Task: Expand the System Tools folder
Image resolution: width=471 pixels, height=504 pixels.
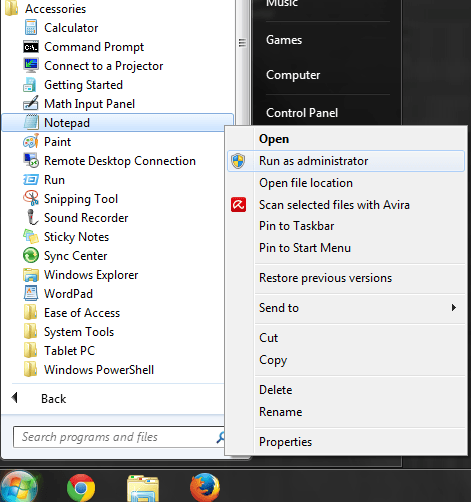Action: (x=79, y=332)
